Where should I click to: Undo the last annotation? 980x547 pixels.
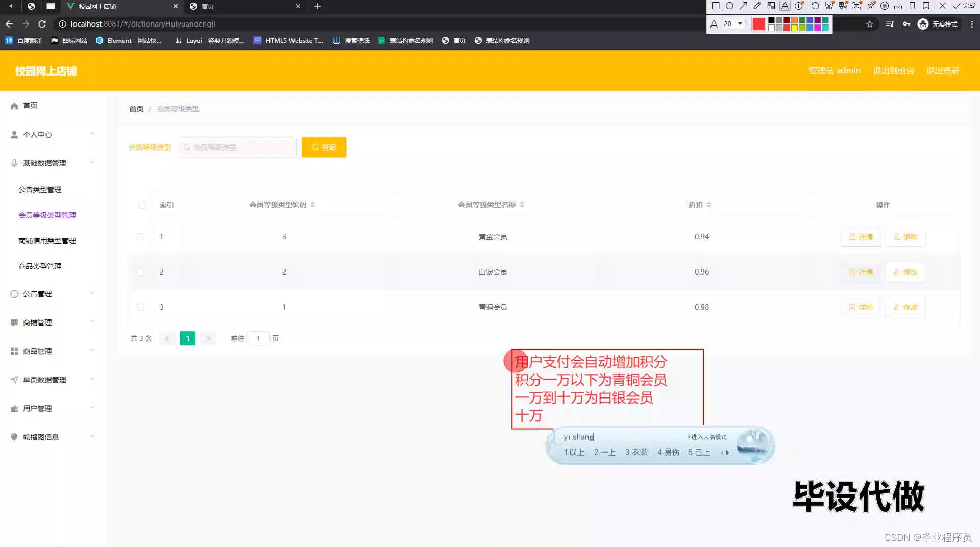pos(815,6)
